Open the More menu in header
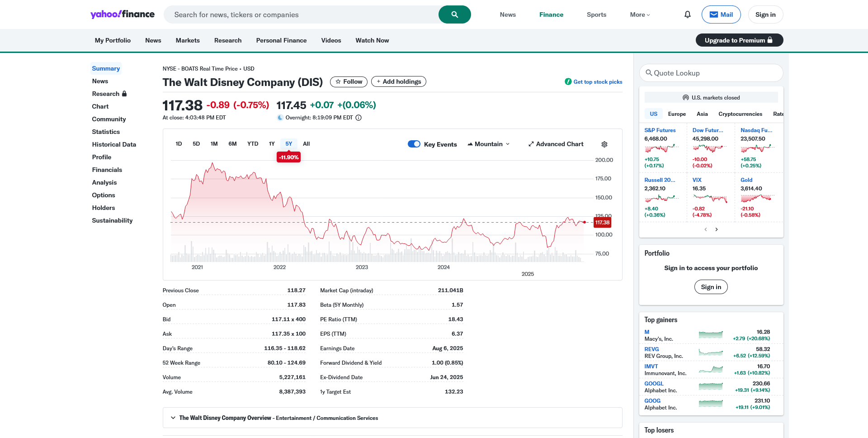 (640, 14)
